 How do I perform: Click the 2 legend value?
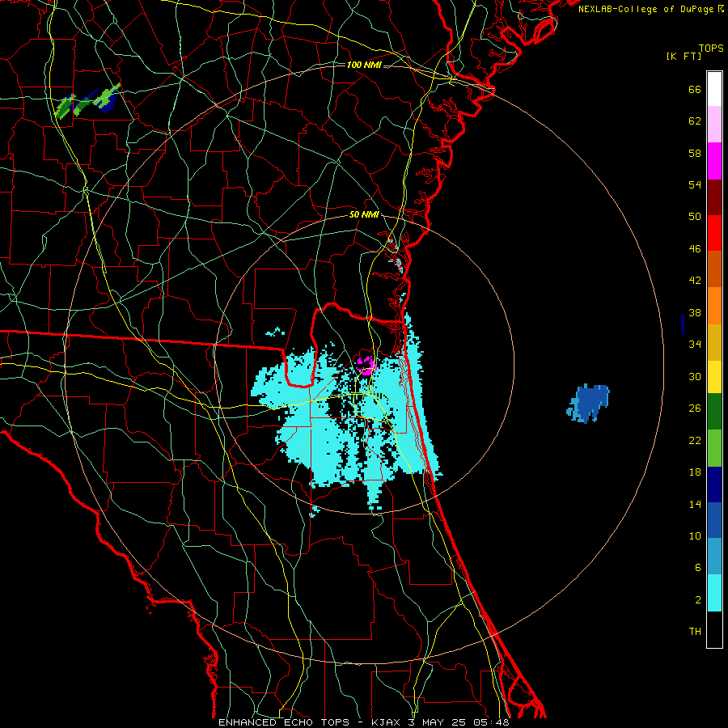click(x=698, y=600)
